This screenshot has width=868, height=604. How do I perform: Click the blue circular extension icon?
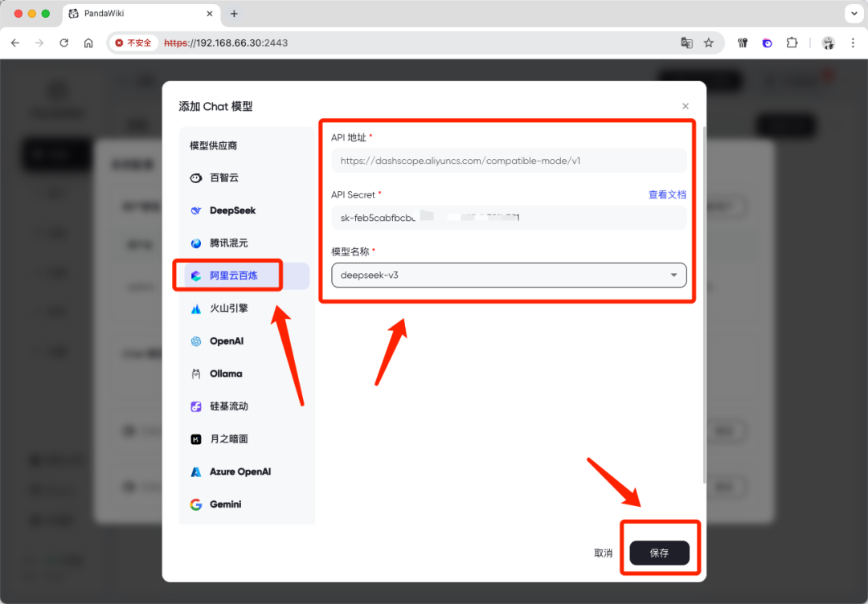[768, 43]
